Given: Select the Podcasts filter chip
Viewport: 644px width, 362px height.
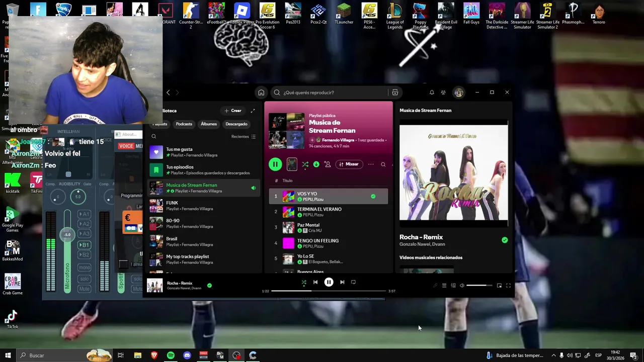Looking at the screenshot, I should click(x=184, y=124).
